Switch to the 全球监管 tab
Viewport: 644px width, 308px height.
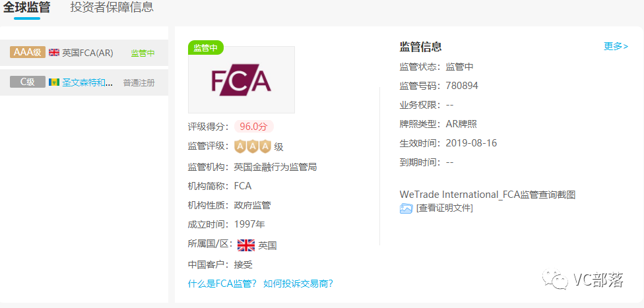(26, 7)
